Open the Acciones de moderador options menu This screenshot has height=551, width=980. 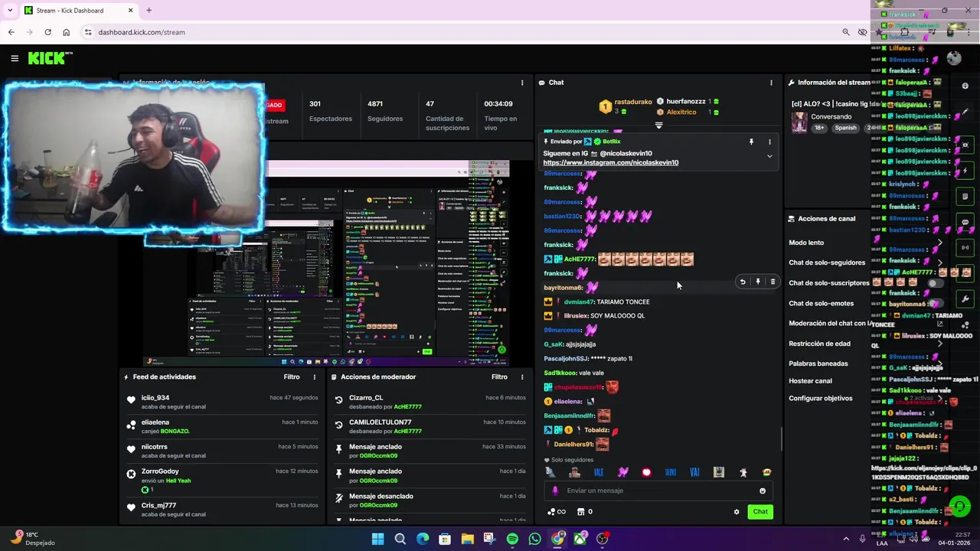(522, 377)
